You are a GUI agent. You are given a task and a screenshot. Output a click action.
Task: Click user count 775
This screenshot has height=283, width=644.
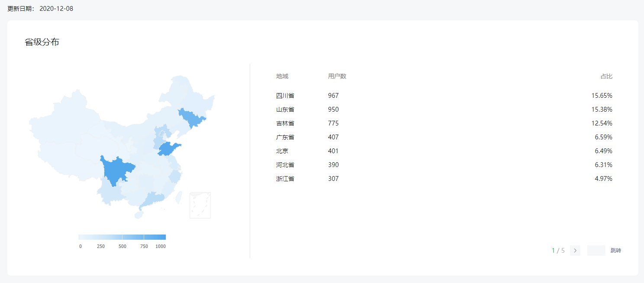coord(333,123)
